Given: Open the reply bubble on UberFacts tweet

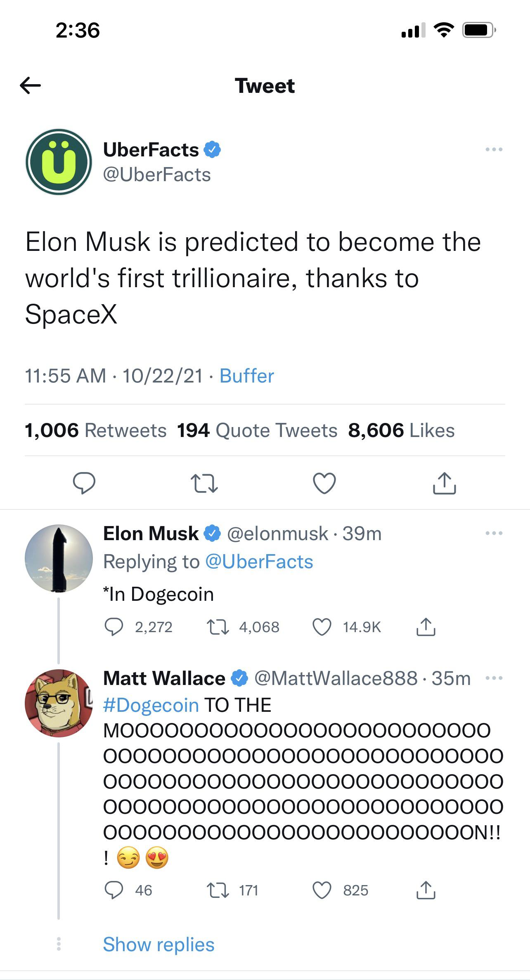Looking at the screenshot, I should pos(84,483).
